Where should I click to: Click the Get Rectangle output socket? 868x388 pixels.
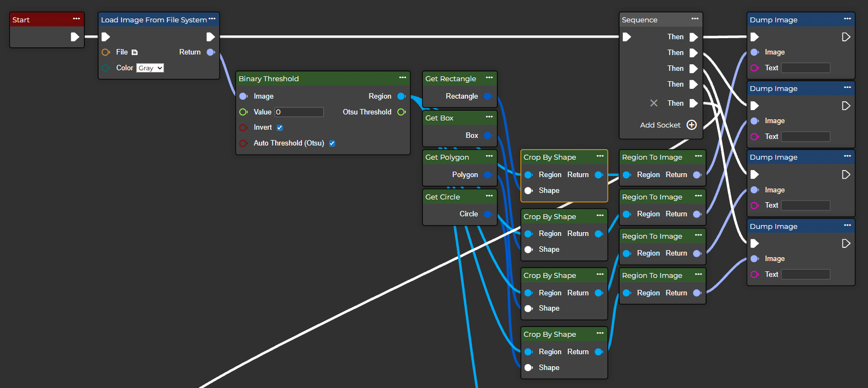(x=488, y=96)
